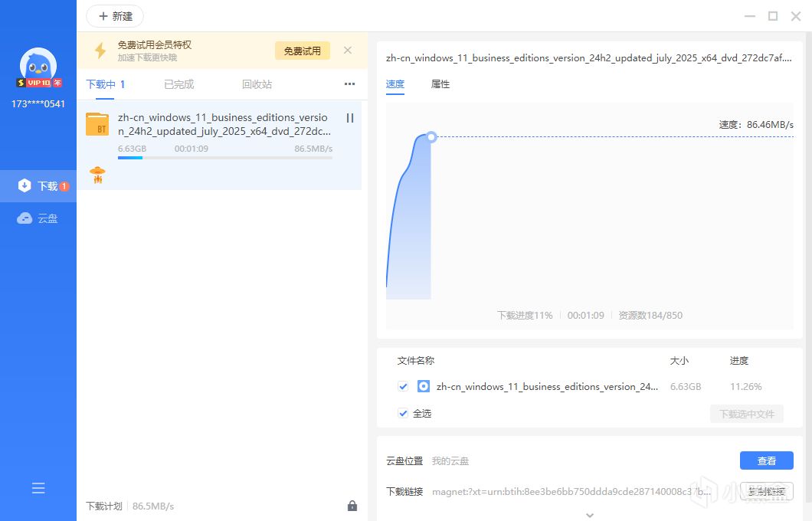812x521 pixels.
Task: Click the bottom 86.5MB/s speed indicator
Action: (153, 506)
